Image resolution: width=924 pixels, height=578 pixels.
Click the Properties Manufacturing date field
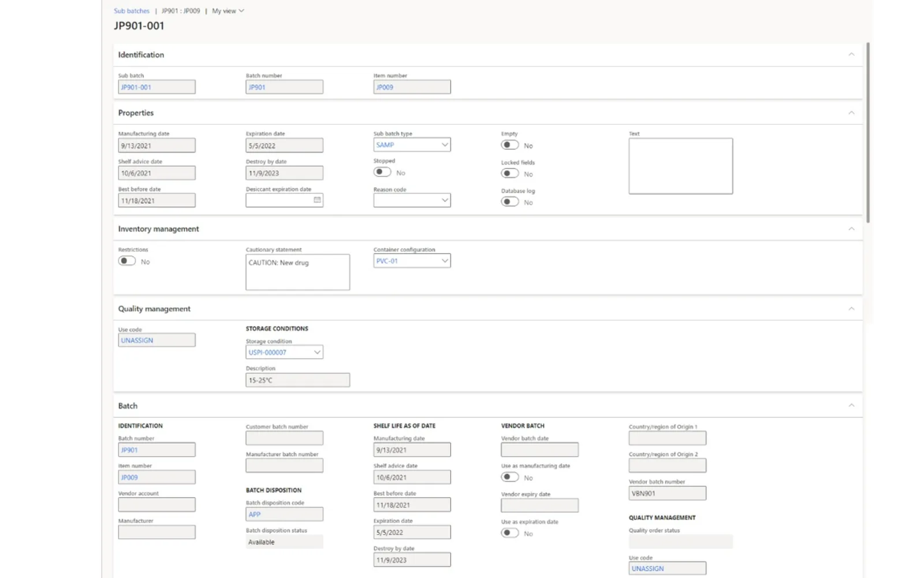click(157, 146)
